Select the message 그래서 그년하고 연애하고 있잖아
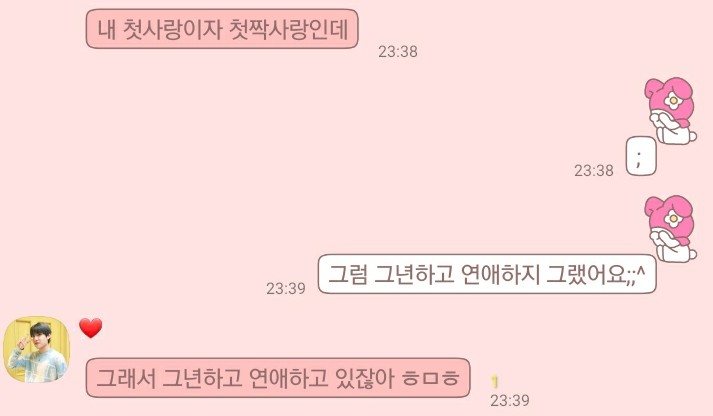713x416 pixels. pos(278,377)
